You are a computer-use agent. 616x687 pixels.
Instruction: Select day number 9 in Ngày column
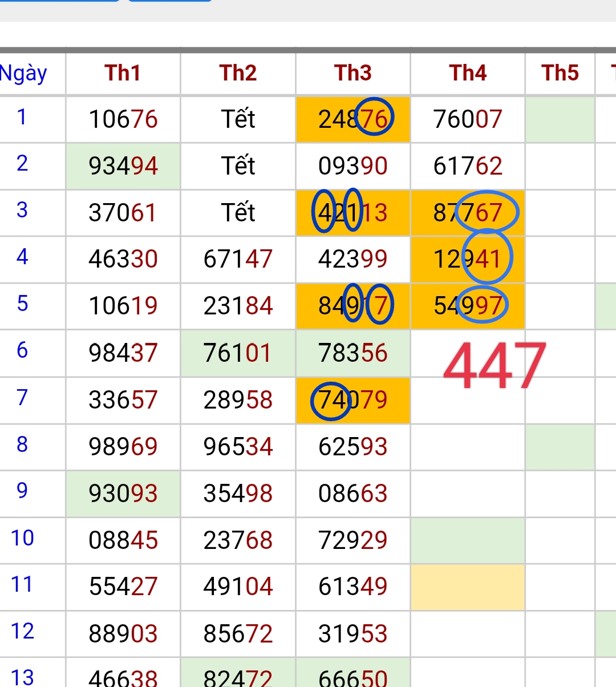tap(22, 491)
